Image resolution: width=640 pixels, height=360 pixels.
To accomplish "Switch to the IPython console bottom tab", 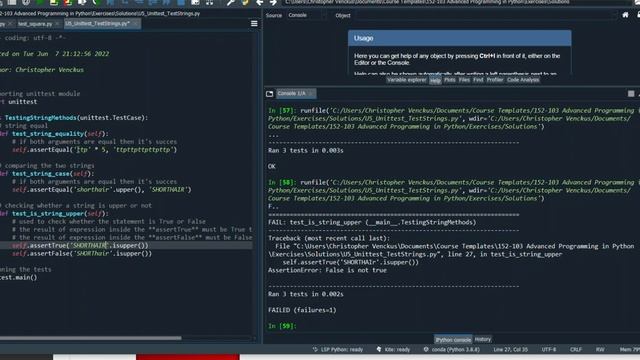I will coord(453,340).
